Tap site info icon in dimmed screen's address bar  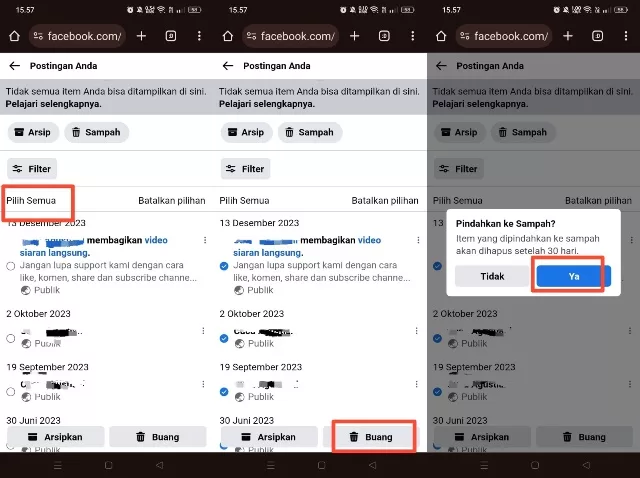pos(464,36)
